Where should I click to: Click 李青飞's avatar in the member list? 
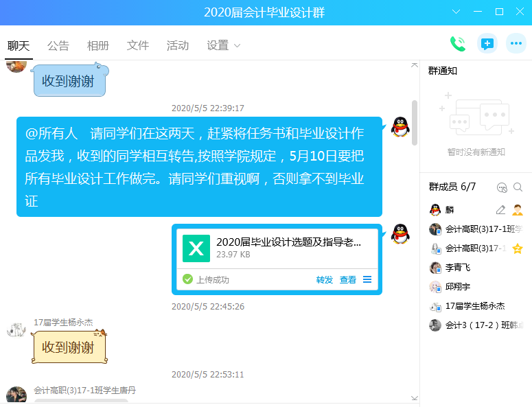[435, 268]
